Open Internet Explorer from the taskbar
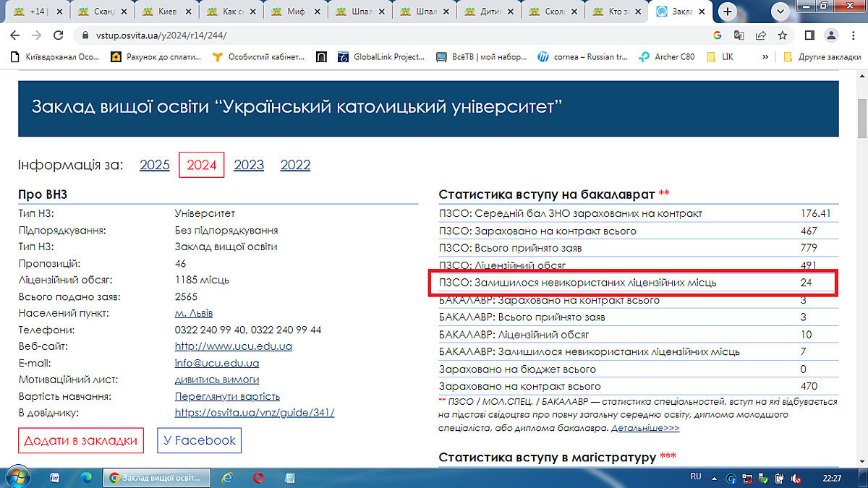868x488 pixels. [227, 478]
